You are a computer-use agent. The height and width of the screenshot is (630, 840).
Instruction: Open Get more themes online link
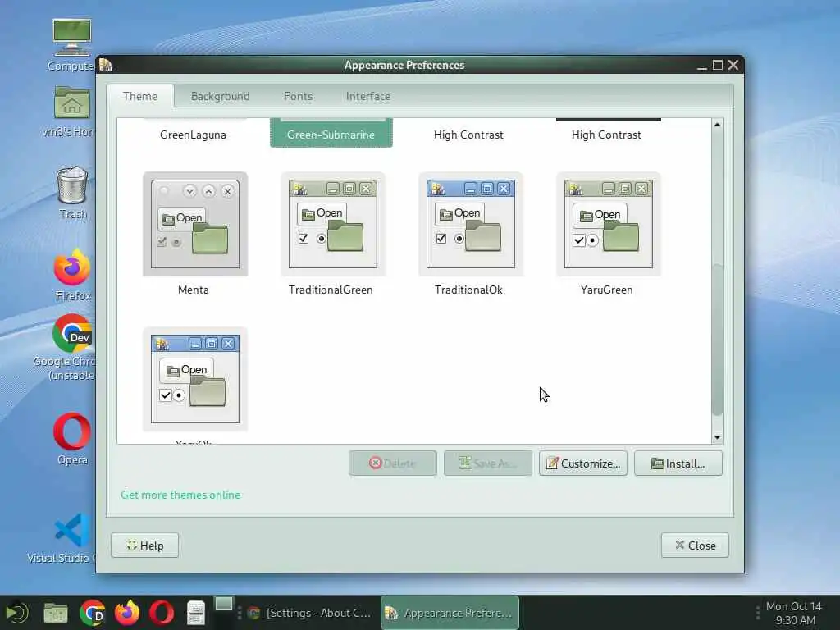click(180, 495)
